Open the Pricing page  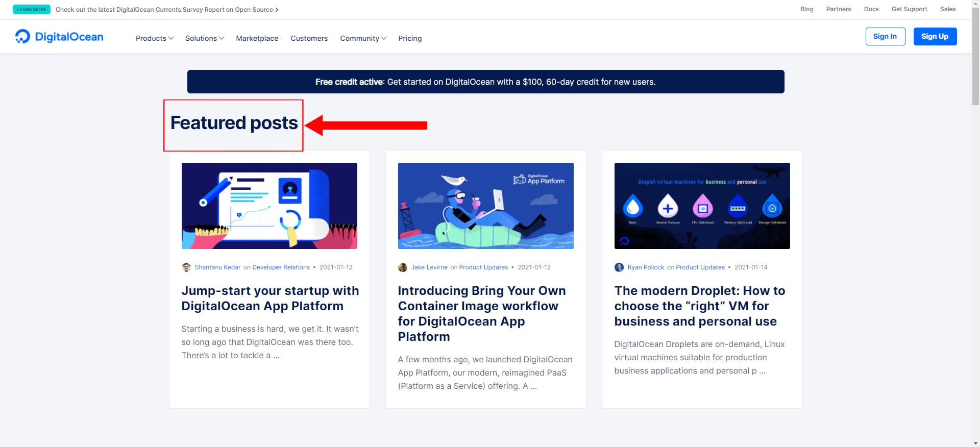[410, 38]
